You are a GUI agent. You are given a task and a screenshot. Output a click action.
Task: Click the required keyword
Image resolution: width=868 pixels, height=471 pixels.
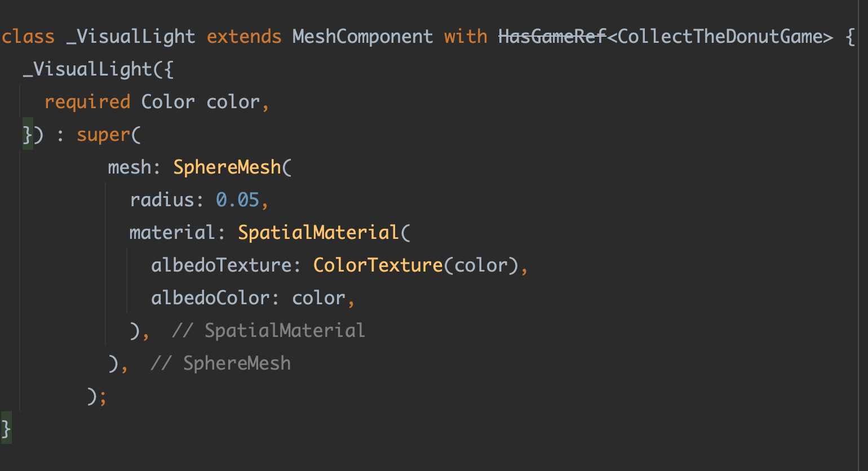click(87, 103)
